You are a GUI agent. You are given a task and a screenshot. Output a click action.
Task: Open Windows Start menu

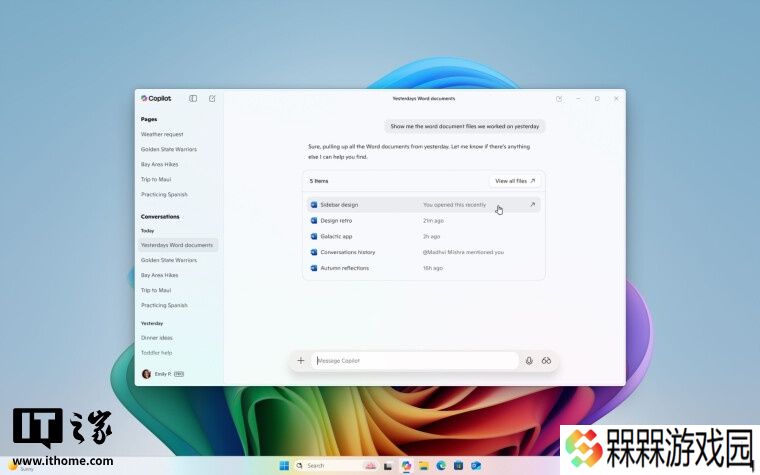(285, 466)
